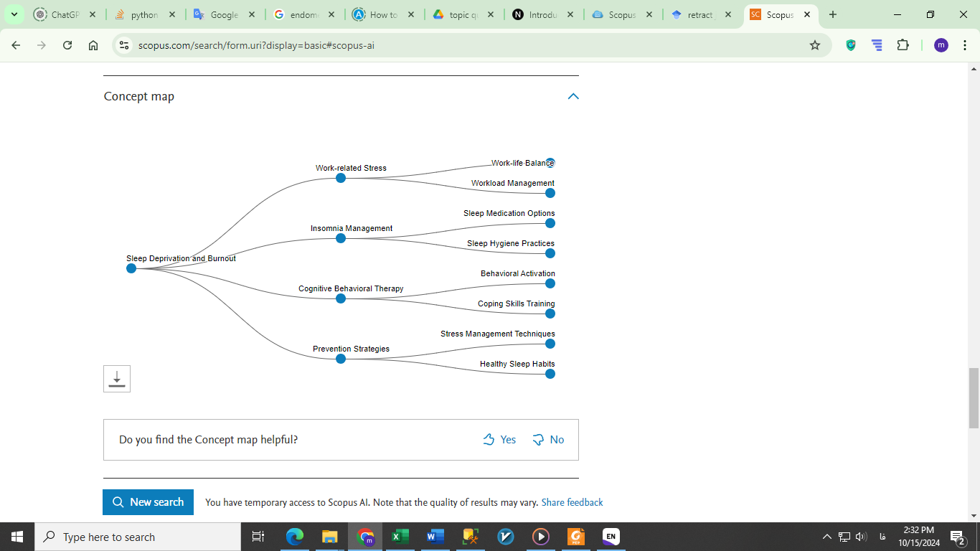Open Excel from the taskbar
Image resolution: width=980 pixels, height=551 pixels.
[400, 537]
